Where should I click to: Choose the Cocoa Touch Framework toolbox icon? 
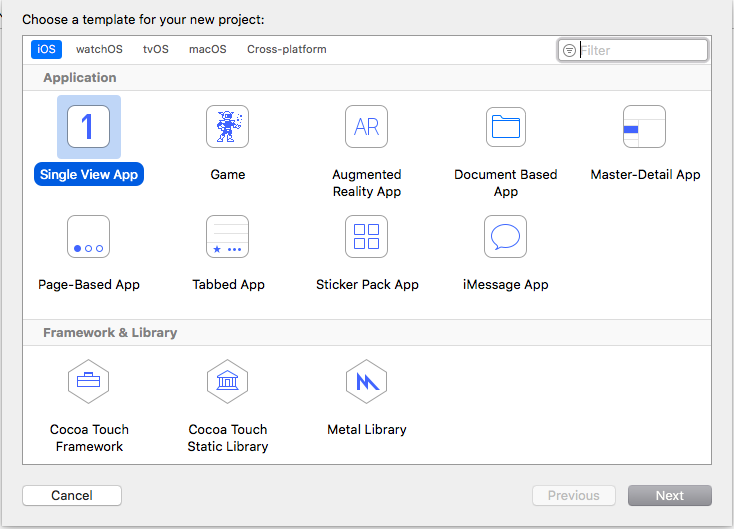pos(88,381)
